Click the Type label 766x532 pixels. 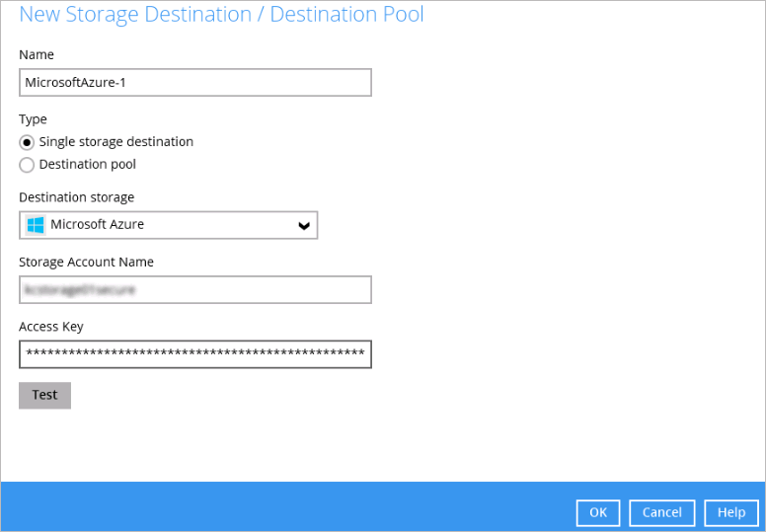(33, 119)
